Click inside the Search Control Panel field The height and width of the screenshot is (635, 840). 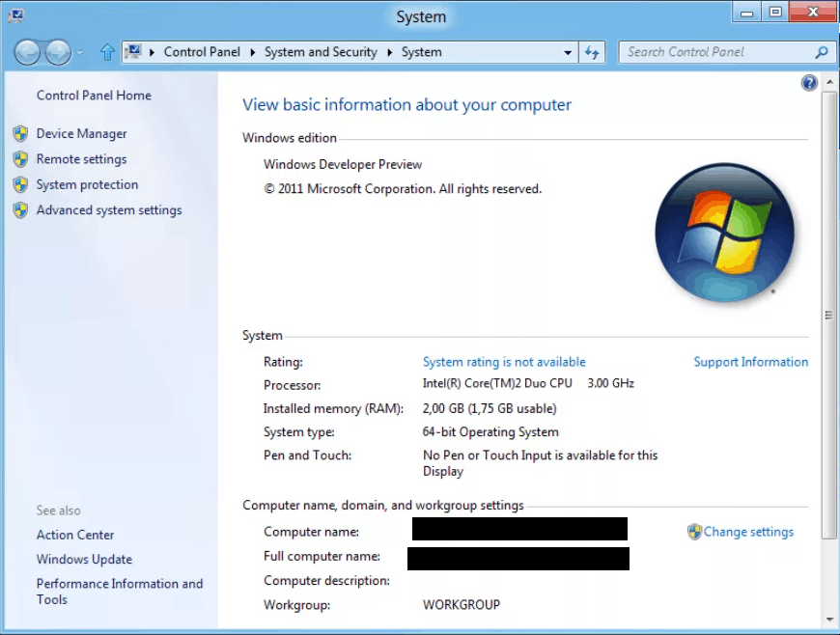tap(714, 52)
